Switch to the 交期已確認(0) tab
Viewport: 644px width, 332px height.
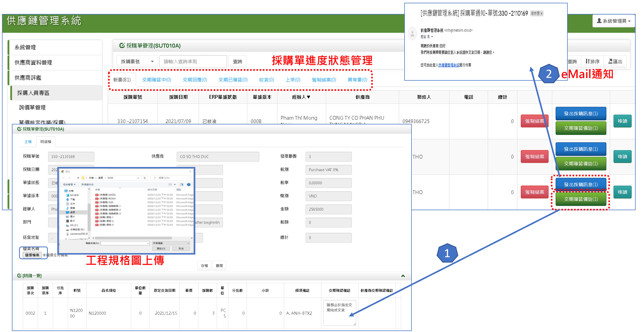tap(233, 80)
